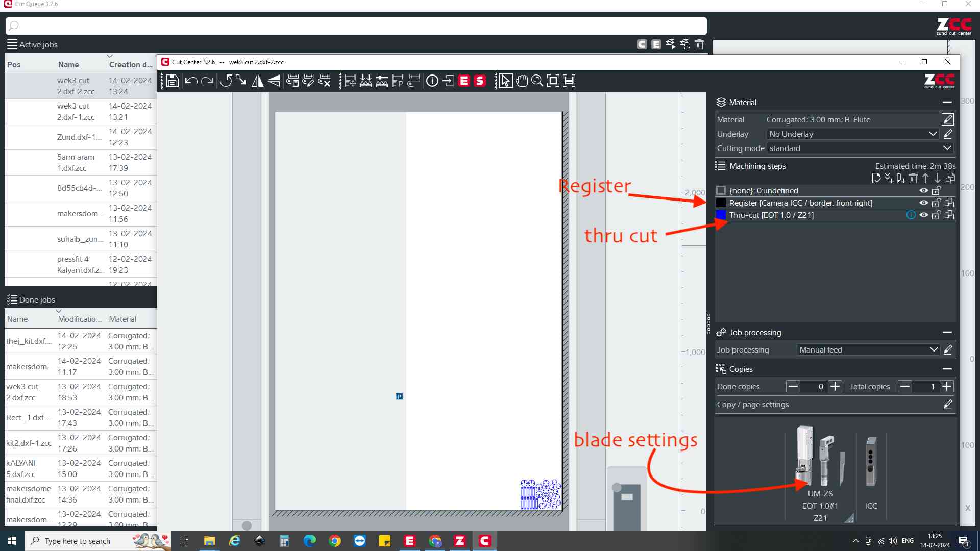Redo the action in Cut Center toolbar

tap(207, 81)
